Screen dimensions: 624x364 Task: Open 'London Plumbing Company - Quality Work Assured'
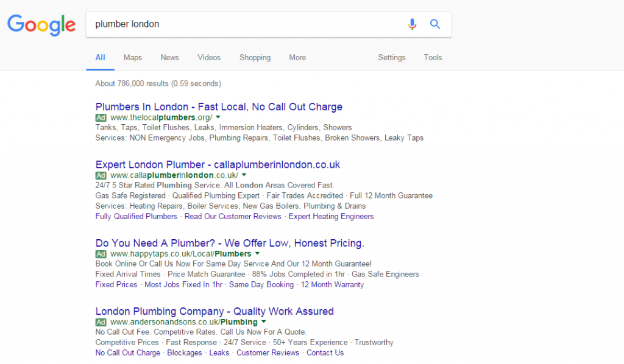click(x=214, y=312)
